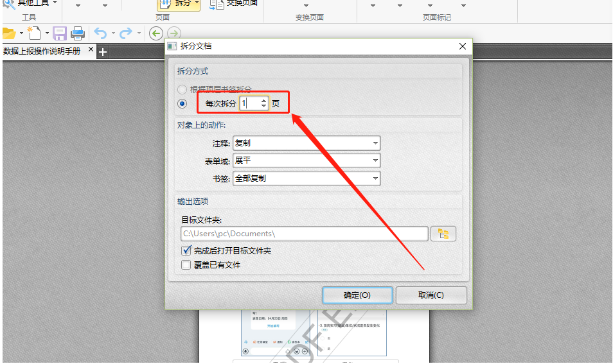Click the 目标文件夹 label

(x=201, y=220)
